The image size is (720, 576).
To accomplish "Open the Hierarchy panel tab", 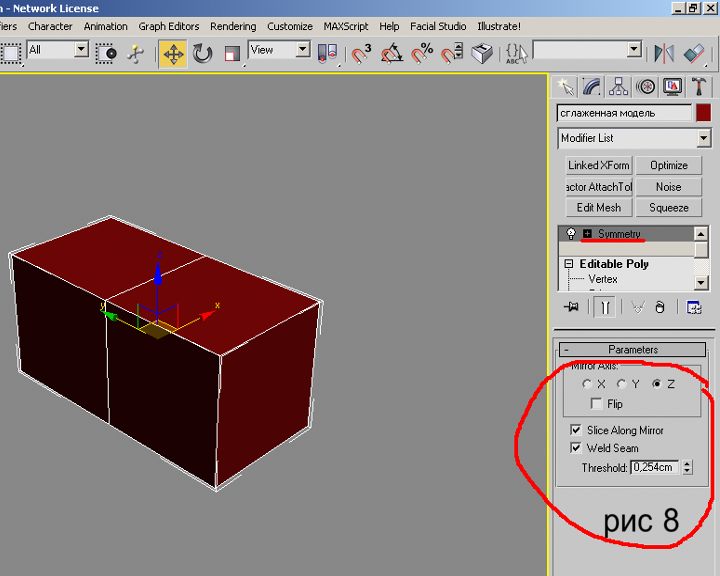I will (x=620, y=88).
